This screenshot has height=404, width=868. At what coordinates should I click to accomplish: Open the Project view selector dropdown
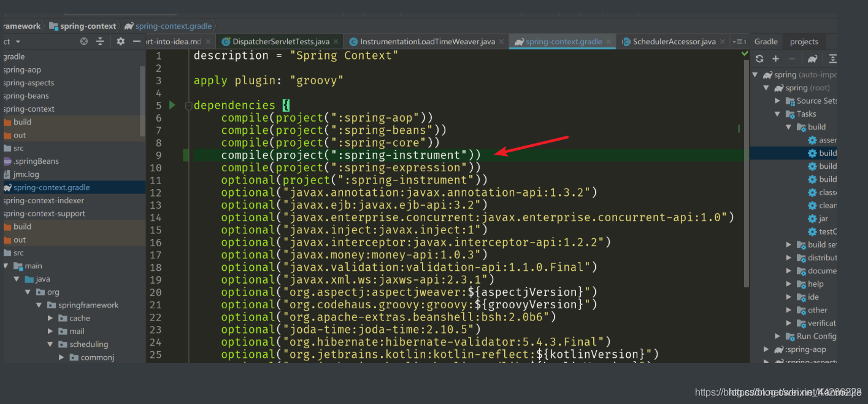click(x=18, y=41)
